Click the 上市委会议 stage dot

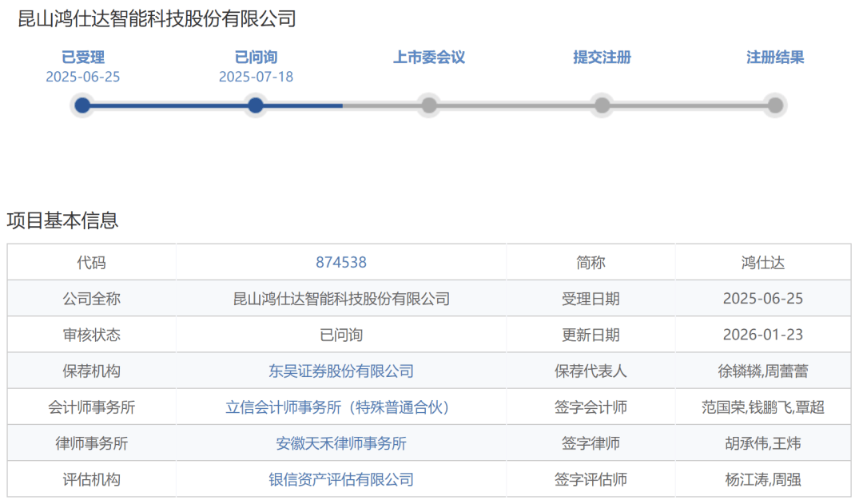pos(429,105)
